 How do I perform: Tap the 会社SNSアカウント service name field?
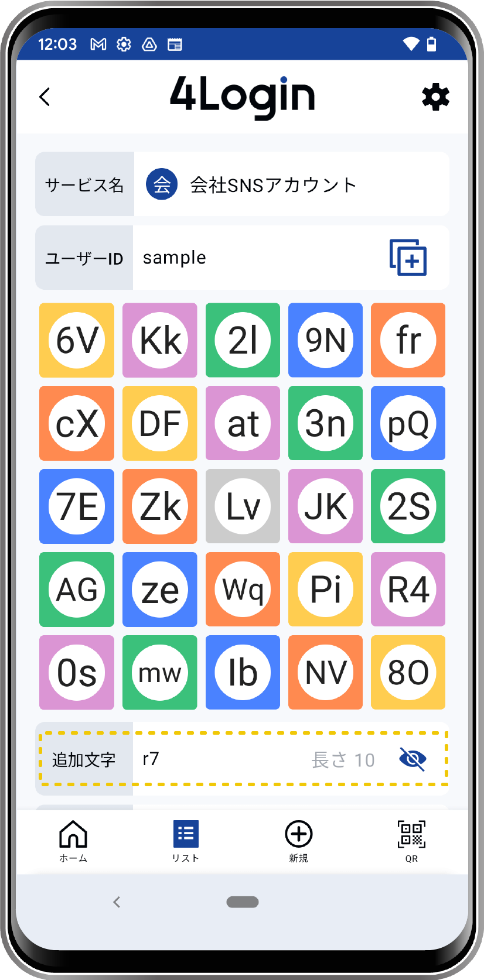[273, 185]
